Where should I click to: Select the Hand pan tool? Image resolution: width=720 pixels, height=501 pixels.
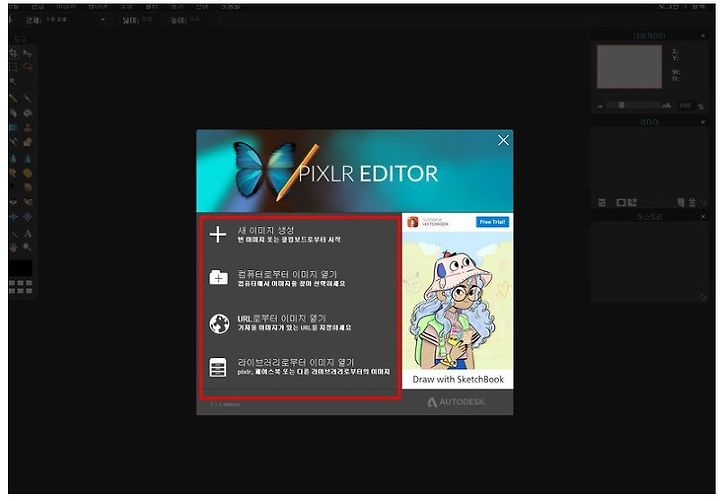14,248
